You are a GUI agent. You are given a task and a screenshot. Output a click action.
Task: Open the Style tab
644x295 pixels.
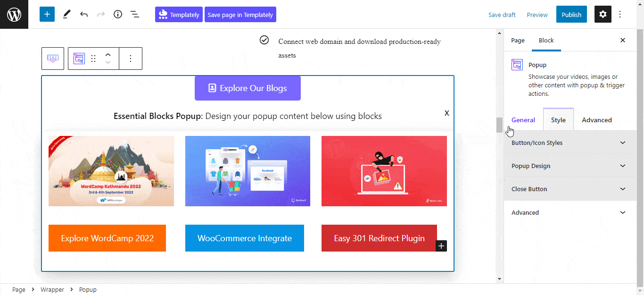click(558, 119)
